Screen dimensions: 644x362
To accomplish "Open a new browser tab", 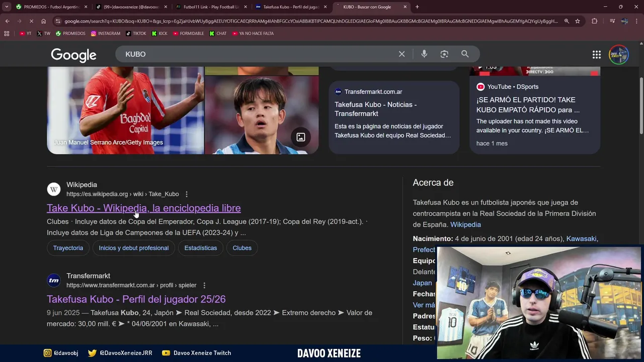I will point(417,7).
